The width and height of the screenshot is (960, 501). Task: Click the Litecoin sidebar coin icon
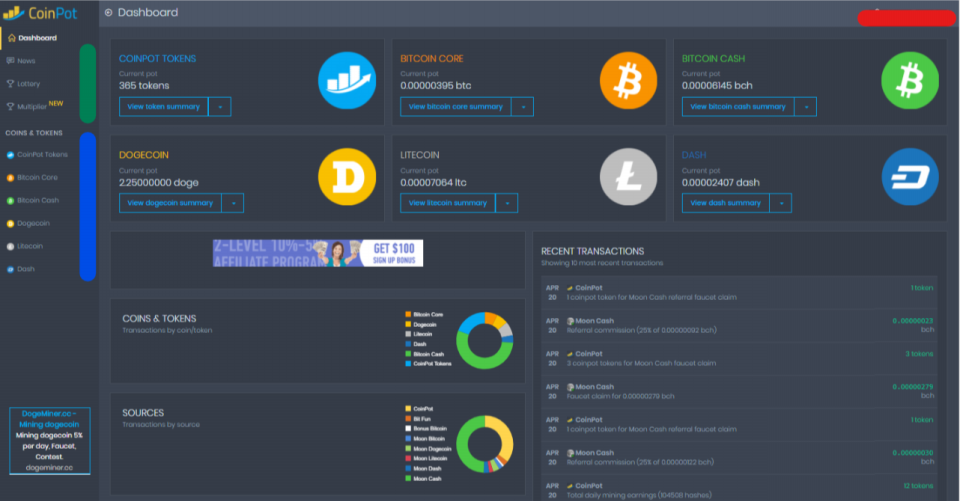10,246
